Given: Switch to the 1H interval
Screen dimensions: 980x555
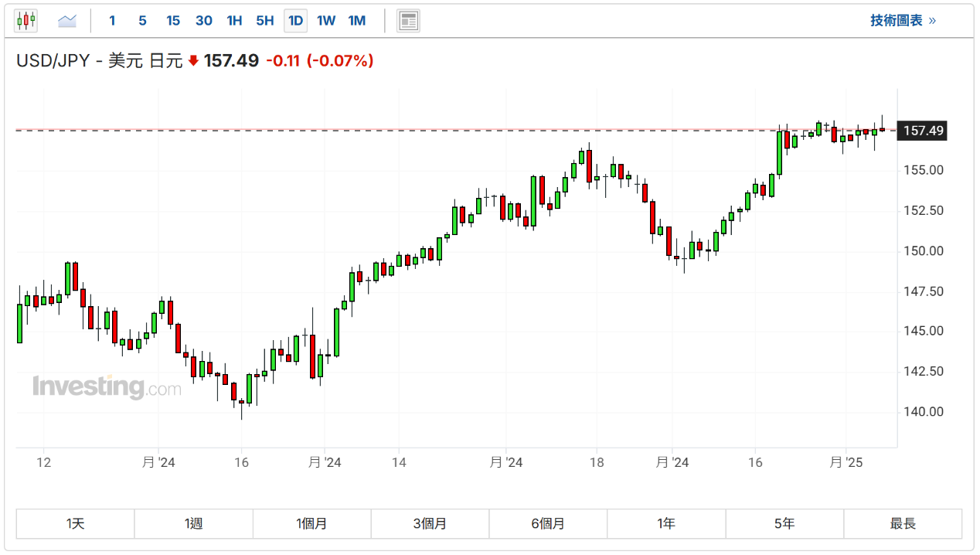Looking at the screenshot, I should (x=234, y=21).
